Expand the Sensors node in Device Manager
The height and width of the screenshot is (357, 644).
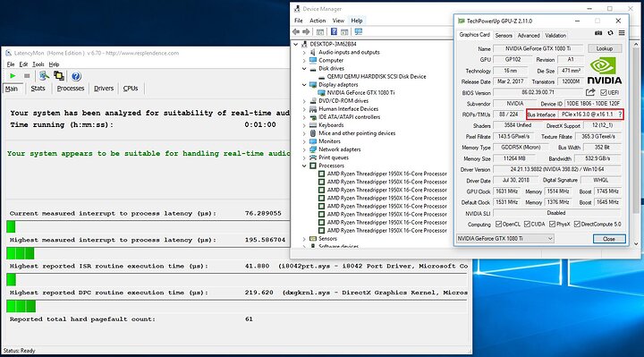[304, 239]
